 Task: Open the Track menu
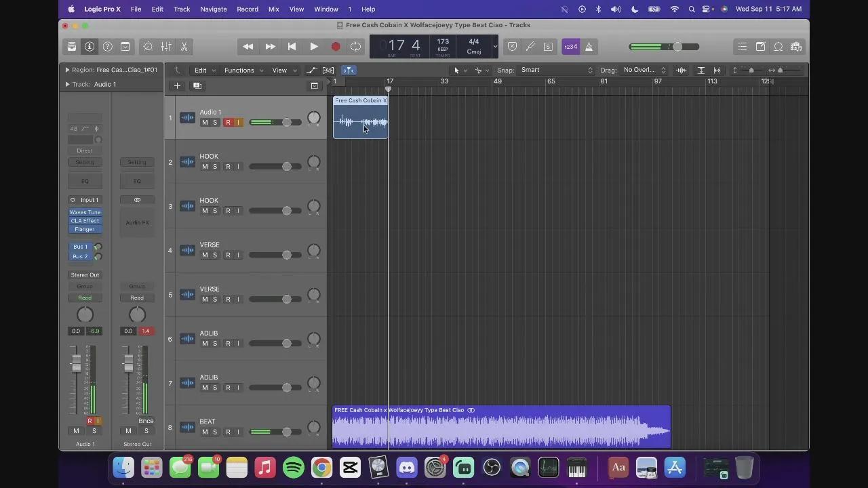182,9
